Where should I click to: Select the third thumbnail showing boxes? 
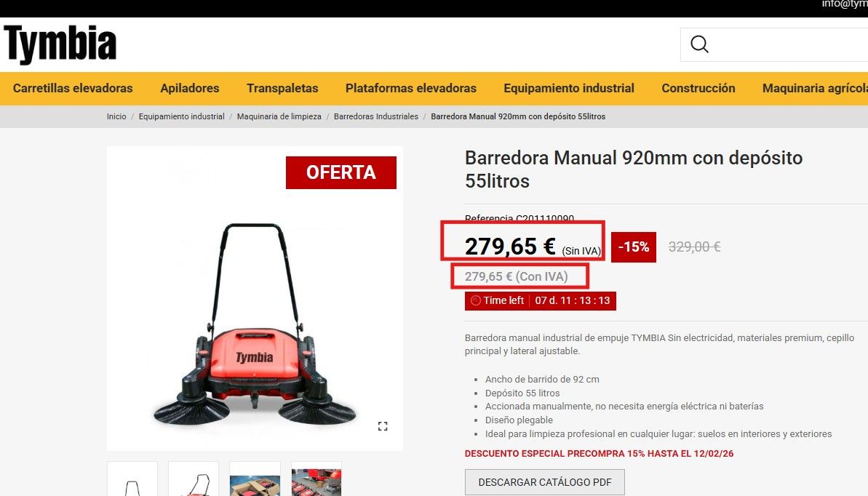pyautogui.click(x=255, y=479)
